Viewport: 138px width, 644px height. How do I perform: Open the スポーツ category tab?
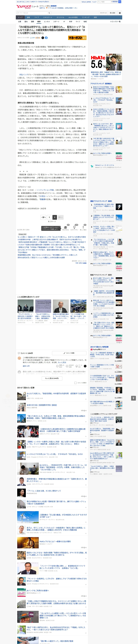pos(56,21)
